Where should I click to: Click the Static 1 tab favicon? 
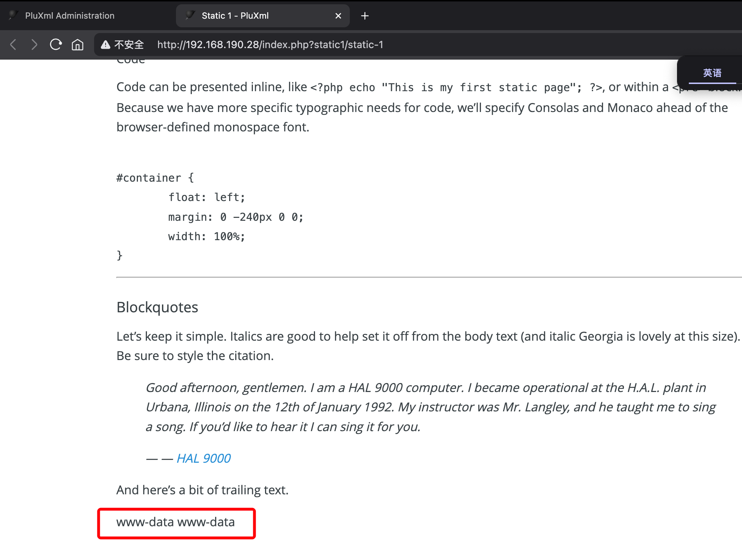click(190, 15)
